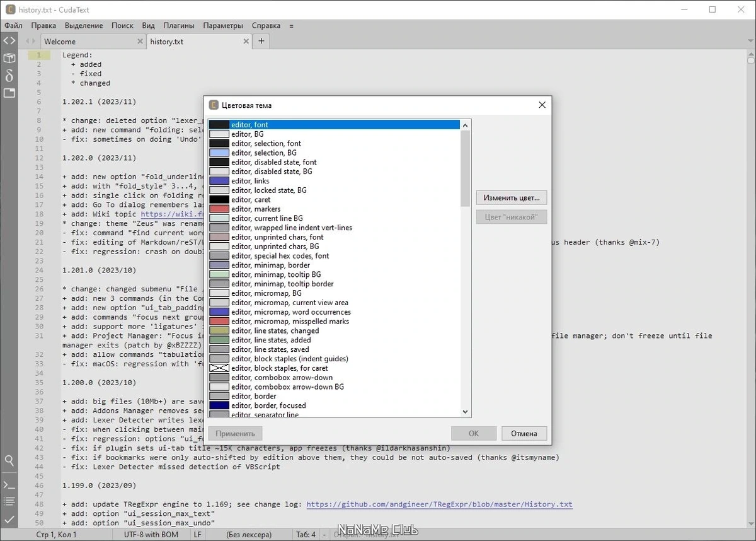
Task: Open the delta snippets sidebar panel
Action: click(9, 76)
